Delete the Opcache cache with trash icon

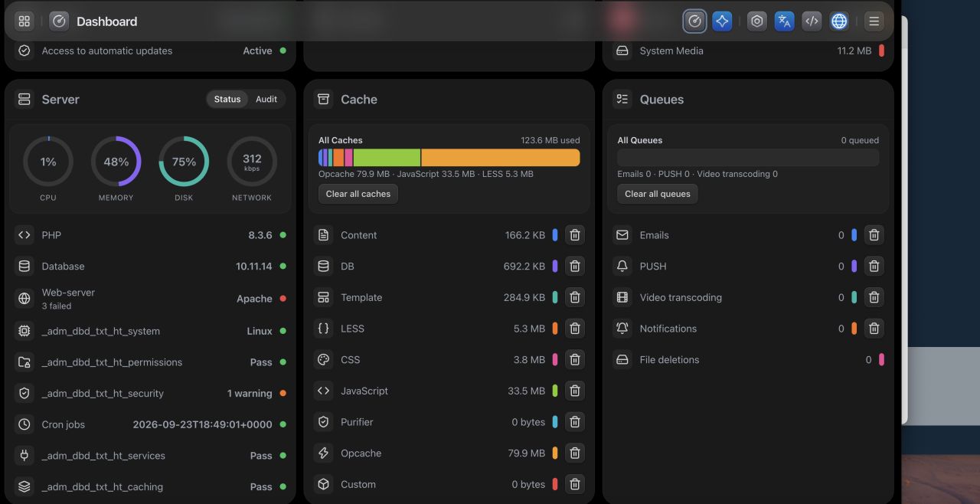pyautogui.click(x=575, y=453)
